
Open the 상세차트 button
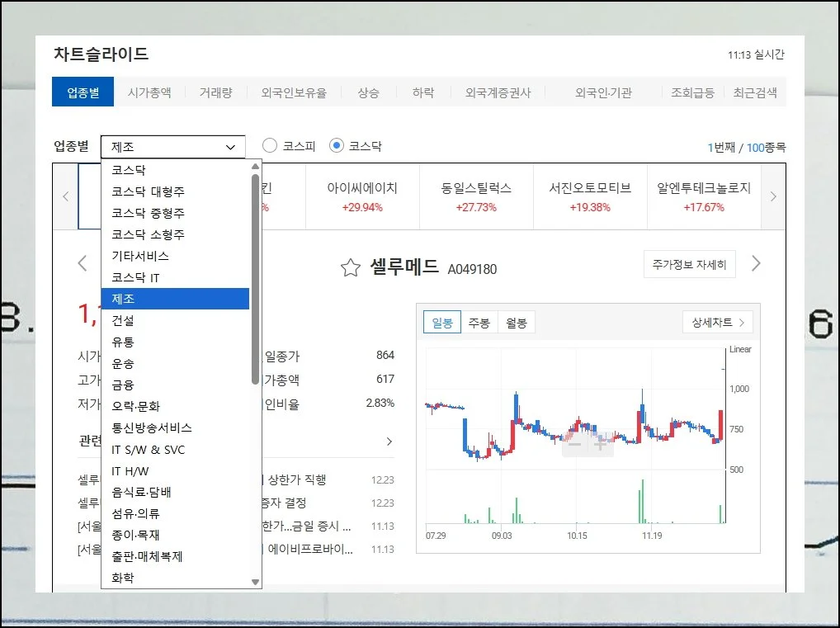[x=717, y=323]
